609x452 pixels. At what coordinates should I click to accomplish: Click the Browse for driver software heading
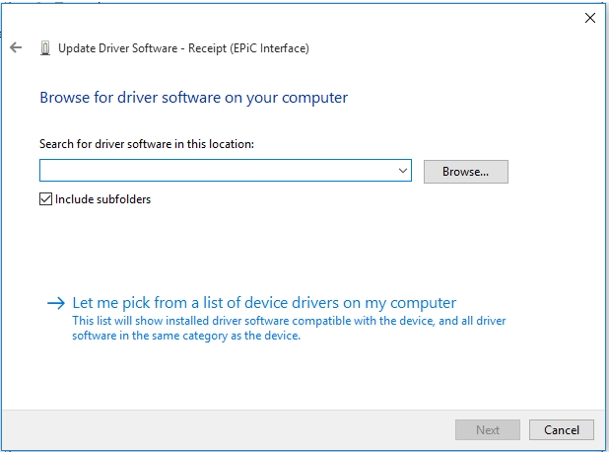[193, 98]
